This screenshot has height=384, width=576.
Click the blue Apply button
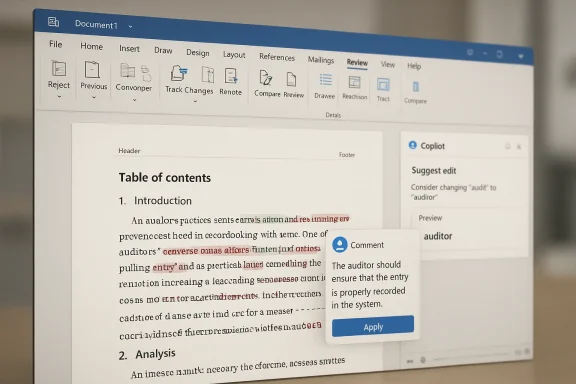click(373, 326)
